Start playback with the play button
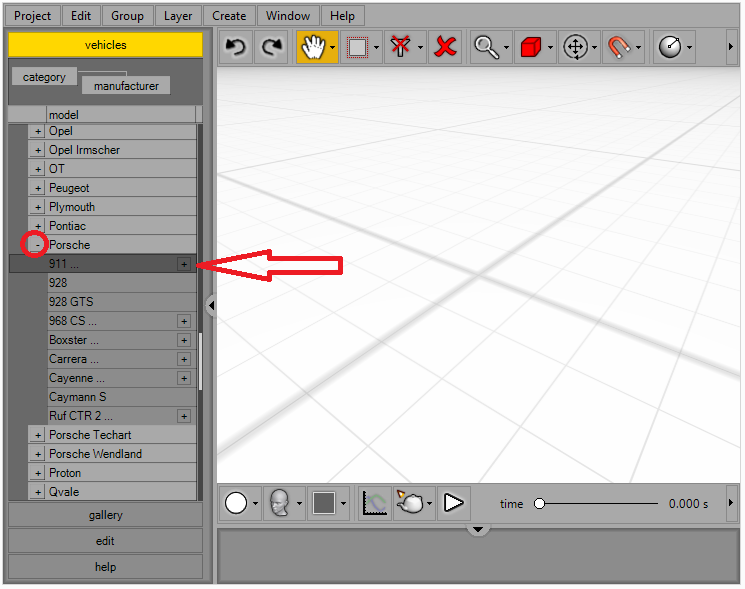Screen dimensions: 745x589 coord(453,503)
